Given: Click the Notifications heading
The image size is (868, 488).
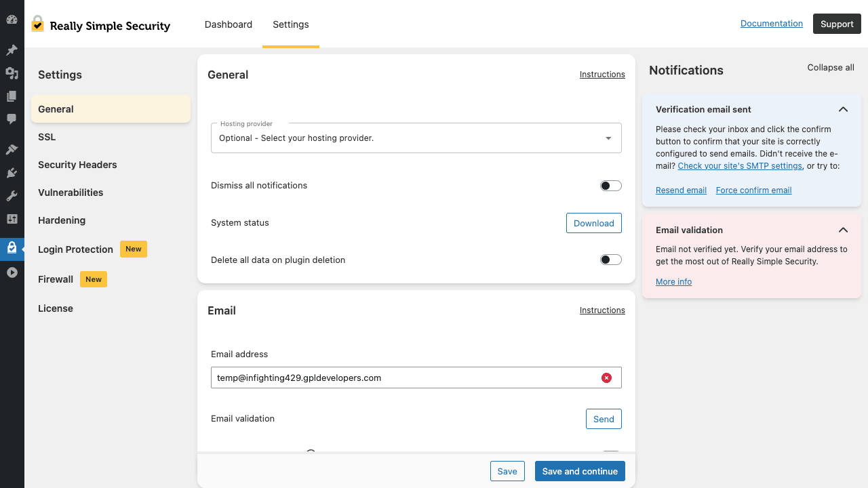Looking at the screenshot, I should coord(686,70).
